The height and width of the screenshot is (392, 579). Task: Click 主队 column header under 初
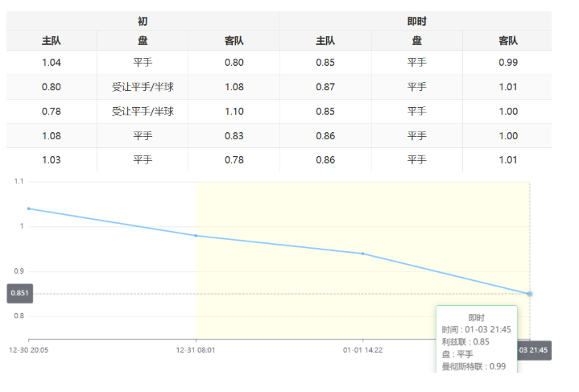pyautogui.click(x=52, y=41)
